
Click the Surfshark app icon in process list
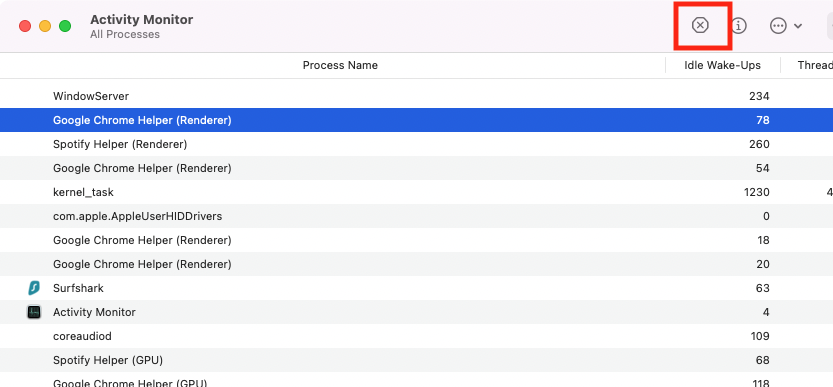click(33, 288)
